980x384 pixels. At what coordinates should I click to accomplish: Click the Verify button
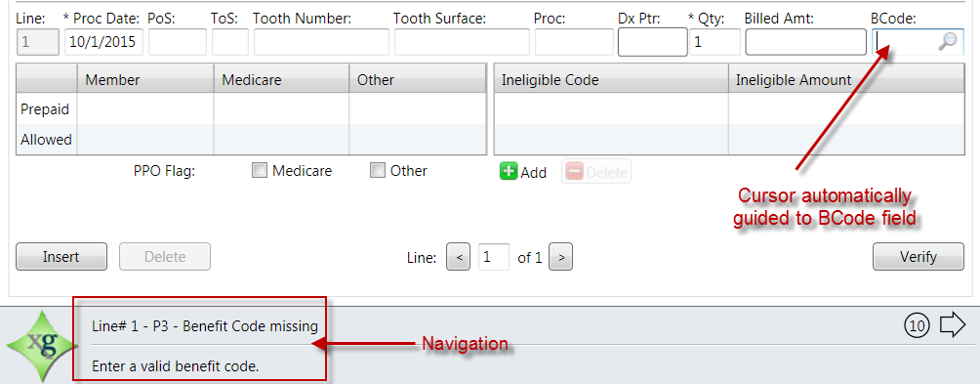click(x=919, y=256)
